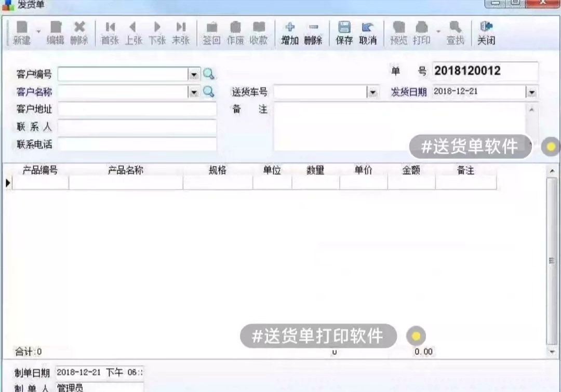Close the form with the 关闭 icon
This screenshot has width=561, height=392.
coord(486,33)
